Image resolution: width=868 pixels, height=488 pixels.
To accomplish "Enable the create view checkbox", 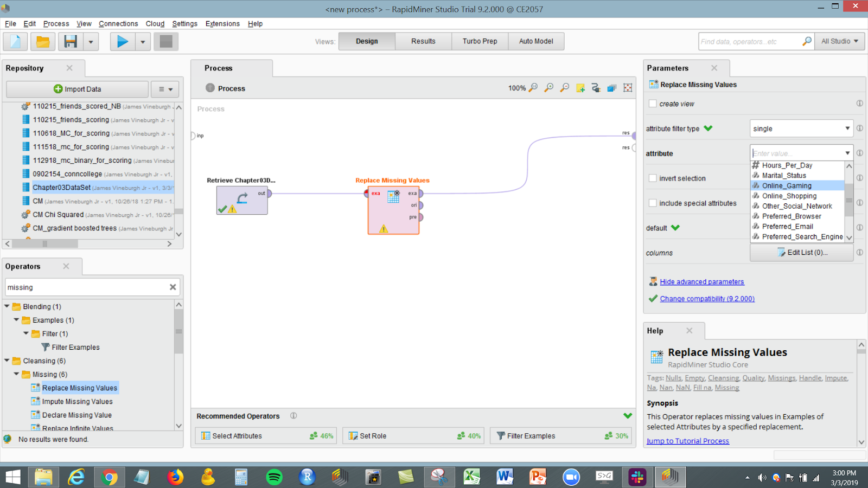I will 653,104.
